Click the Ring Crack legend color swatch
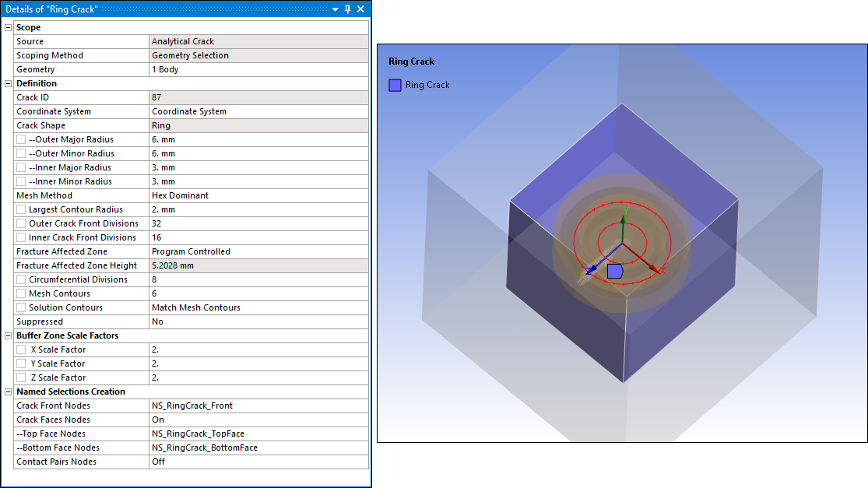The height and width of the screenshot is (488, 868). tap(395, 85)
